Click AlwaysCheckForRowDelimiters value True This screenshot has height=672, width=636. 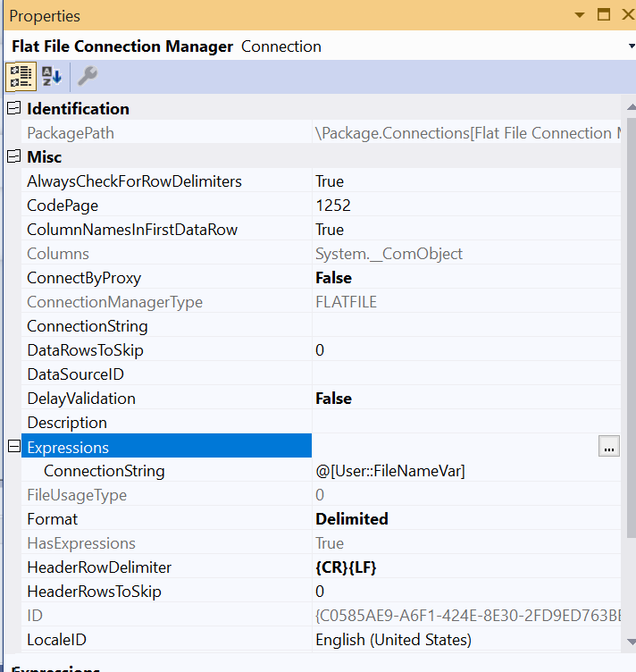point(330,181)
